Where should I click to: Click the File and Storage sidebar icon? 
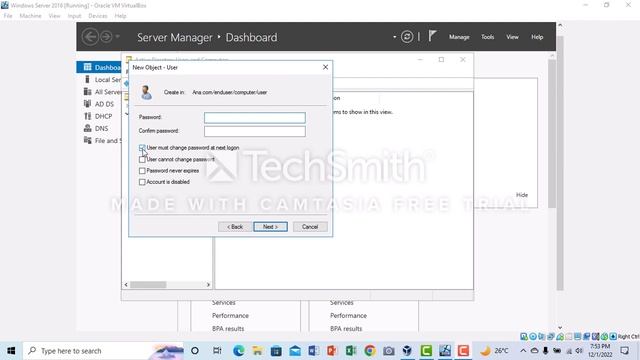pyautogui.click(x=87, y=140)
